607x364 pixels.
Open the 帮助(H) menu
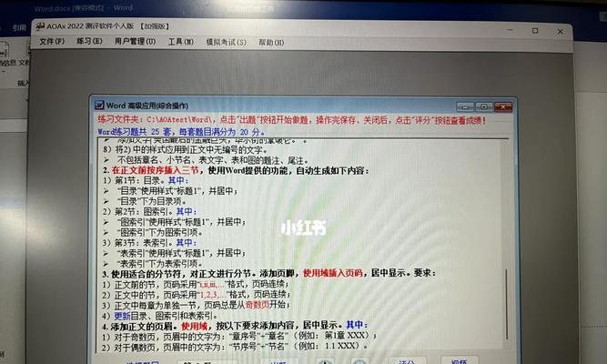(271, 42)
